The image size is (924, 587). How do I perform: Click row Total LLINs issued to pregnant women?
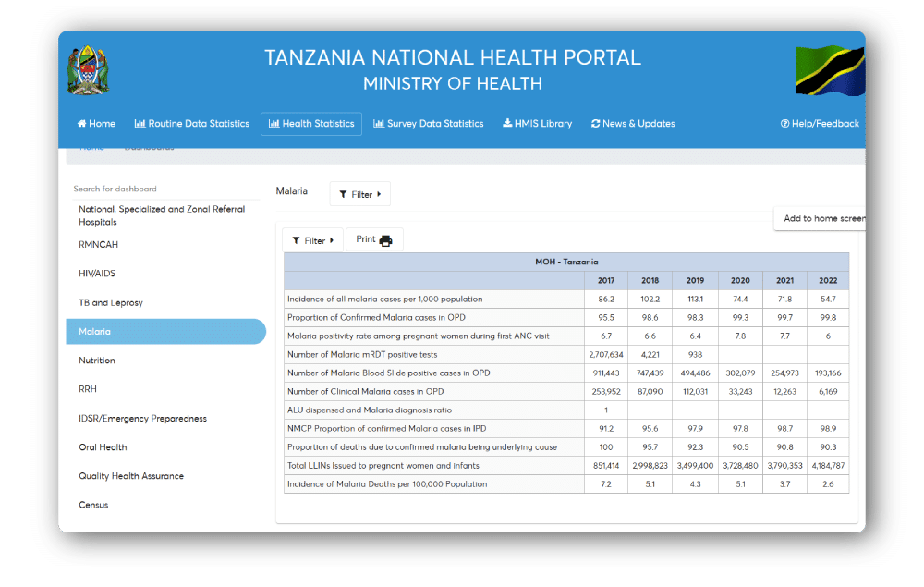[566, 466]
